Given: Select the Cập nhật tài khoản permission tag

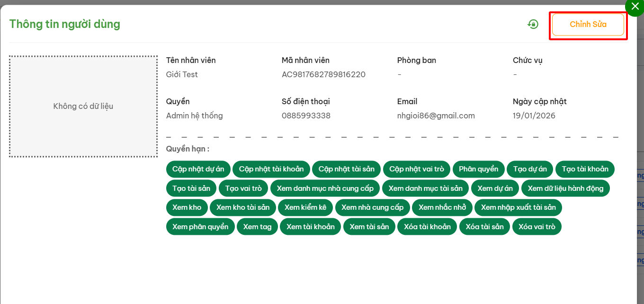Looking at the screenshot, I should click(271, 169).
